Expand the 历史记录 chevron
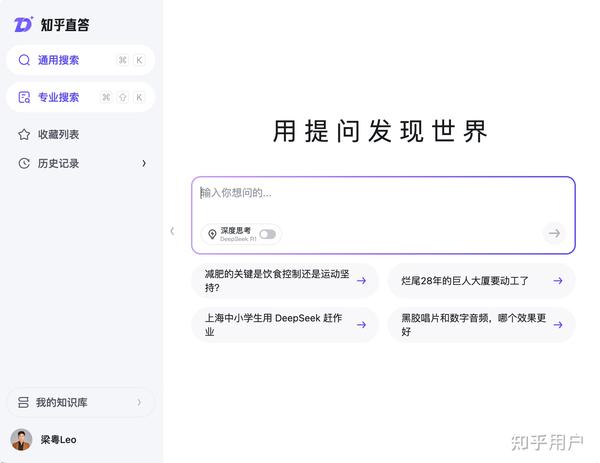 pos(143,163)
